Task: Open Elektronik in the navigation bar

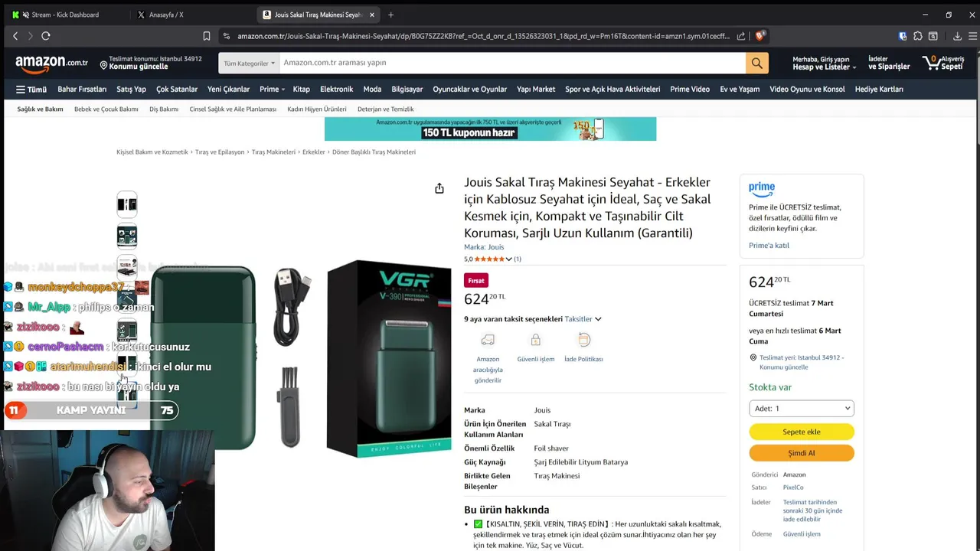Action: (x=337, y=90)
